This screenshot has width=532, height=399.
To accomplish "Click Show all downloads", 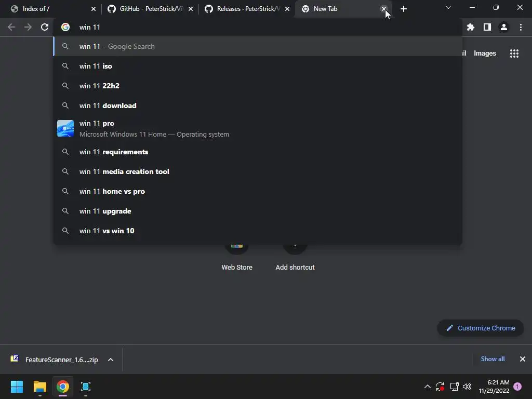I will click(493, 359).
